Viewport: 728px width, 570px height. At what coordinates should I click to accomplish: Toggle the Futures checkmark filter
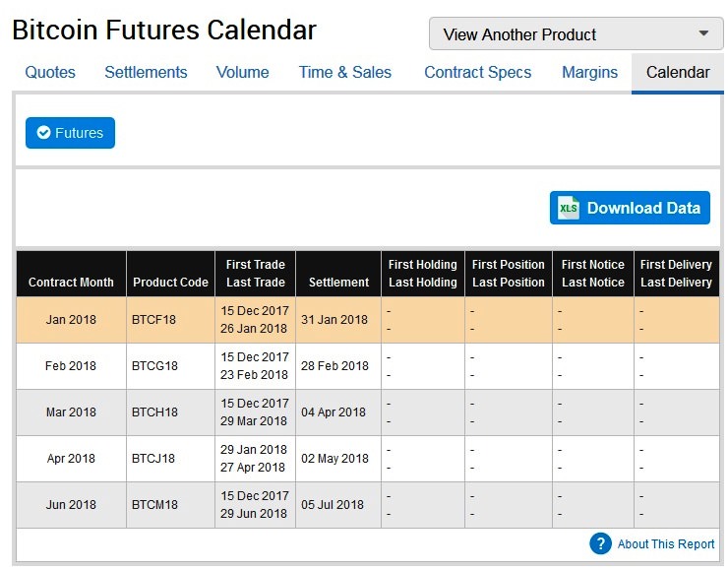tap(70, 133)
